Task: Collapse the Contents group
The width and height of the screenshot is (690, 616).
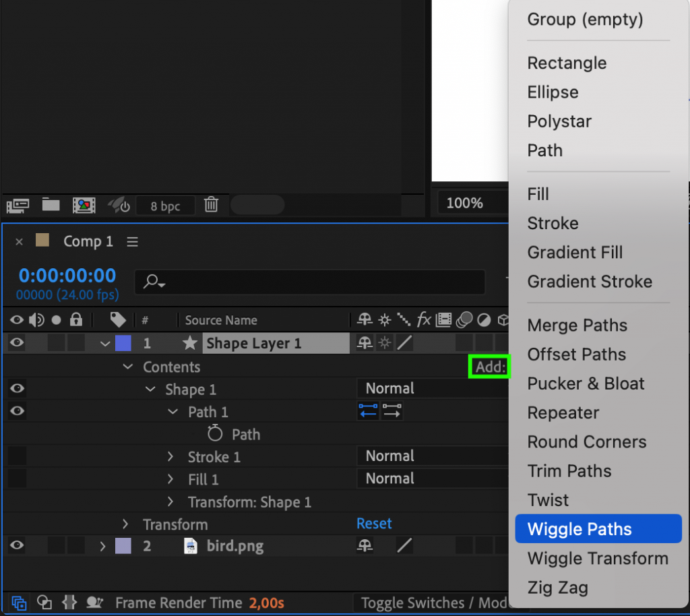Action: [x=128, y=367]
